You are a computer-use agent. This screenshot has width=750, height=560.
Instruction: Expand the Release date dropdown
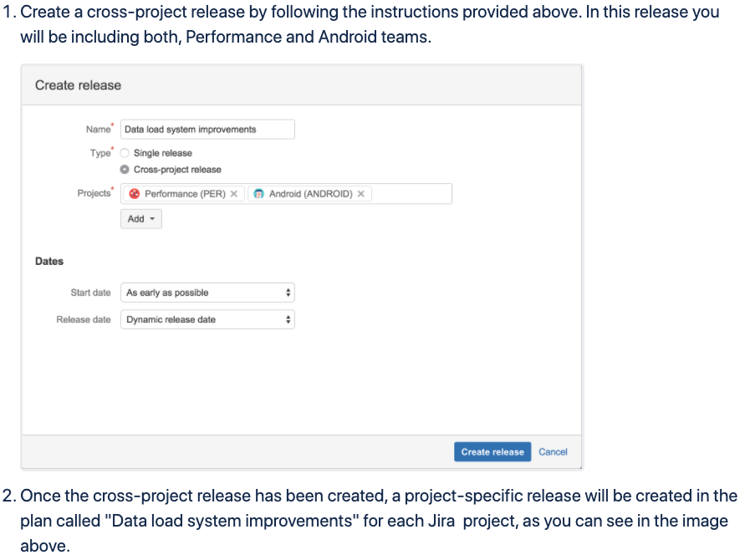[207, 319]
